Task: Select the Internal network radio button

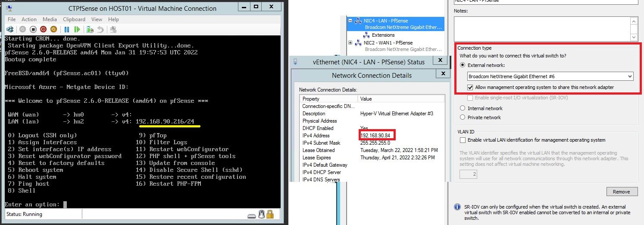Action: pyautogui.click(x=463, y=108)
